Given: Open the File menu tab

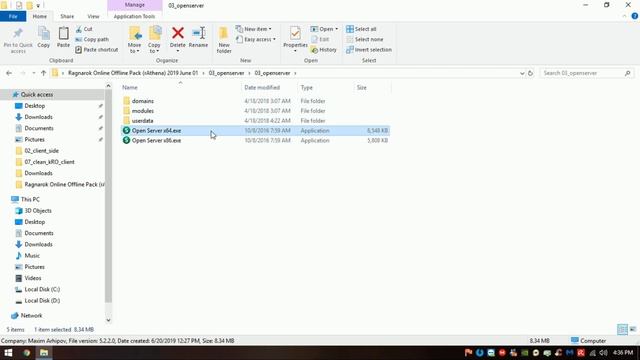Looking at the screenshot, I should (13, 16).
